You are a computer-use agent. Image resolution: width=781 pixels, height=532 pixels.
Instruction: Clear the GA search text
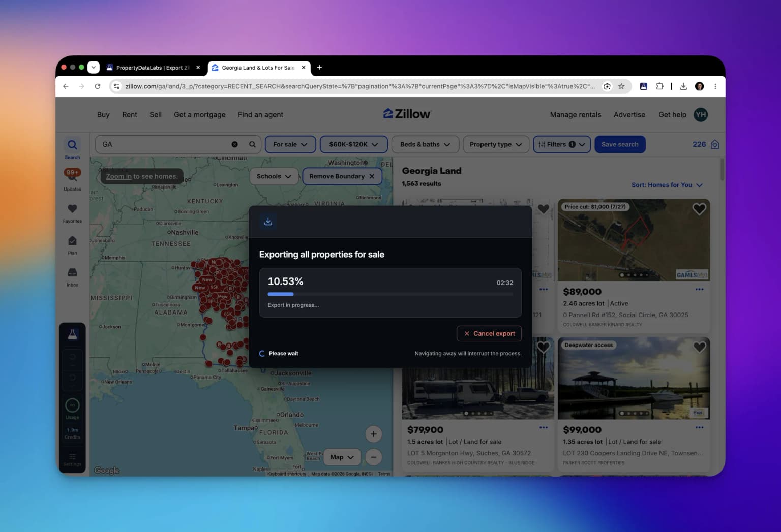(x=234, y=144)
